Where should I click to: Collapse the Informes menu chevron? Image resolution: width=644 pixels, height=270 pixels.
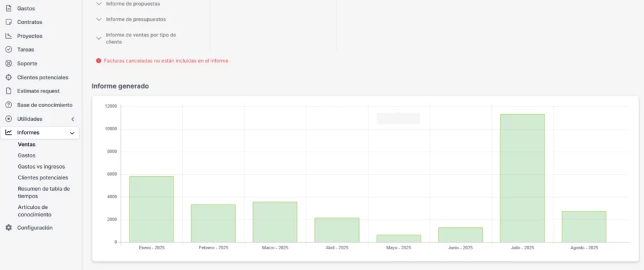point(72,133)
